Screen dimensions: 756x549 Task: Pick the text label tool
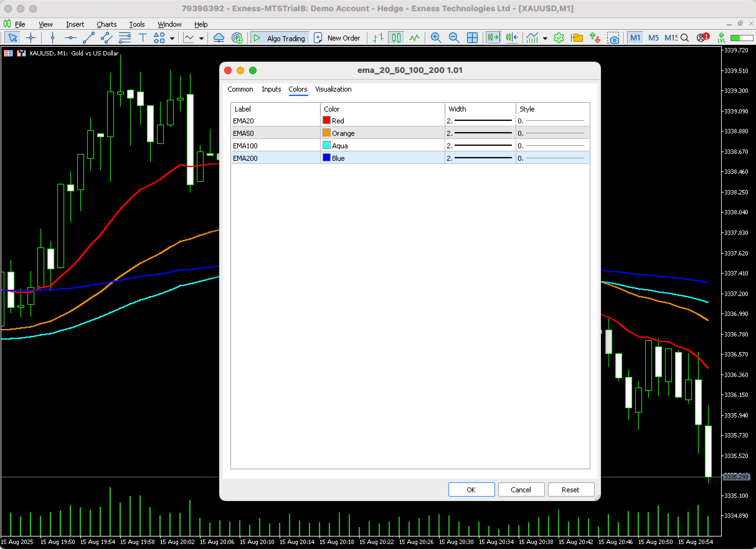click(143, 38)
